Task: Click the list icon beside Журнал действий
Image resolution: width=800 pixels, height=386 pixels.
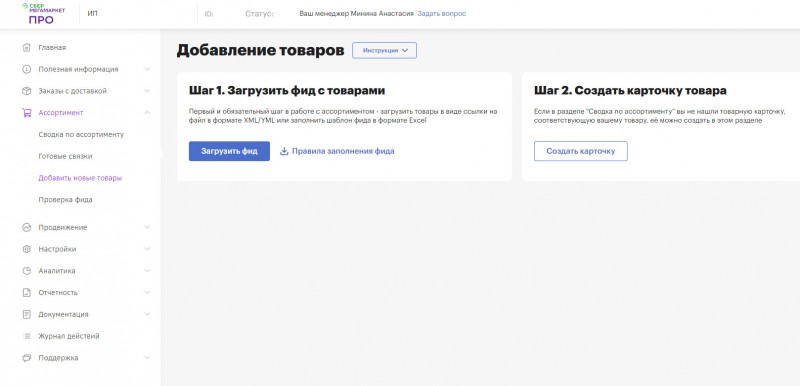Action: 27,336
